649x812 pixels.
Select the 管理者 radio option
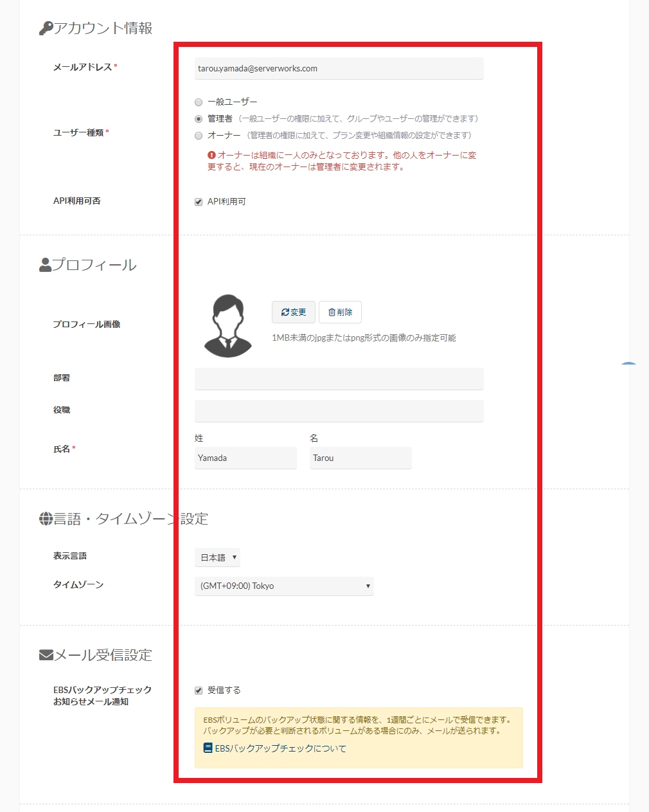199,119
